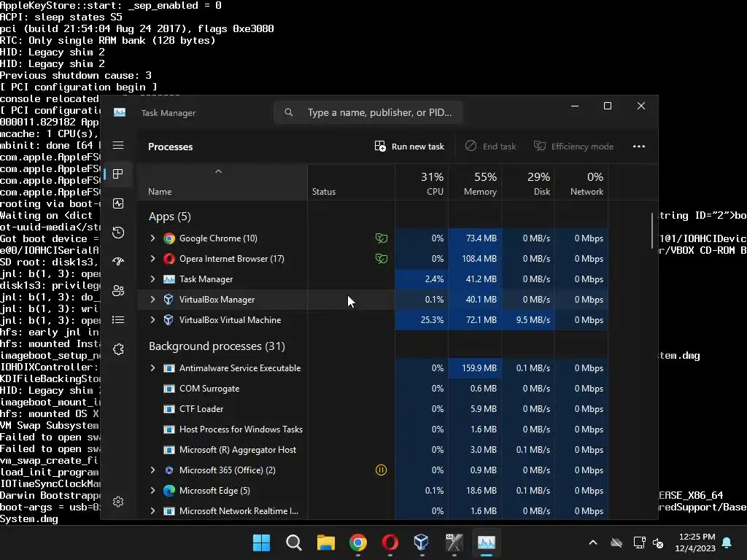
Task: Open Opera from the taskbar
Action: (x=390, y=542)
